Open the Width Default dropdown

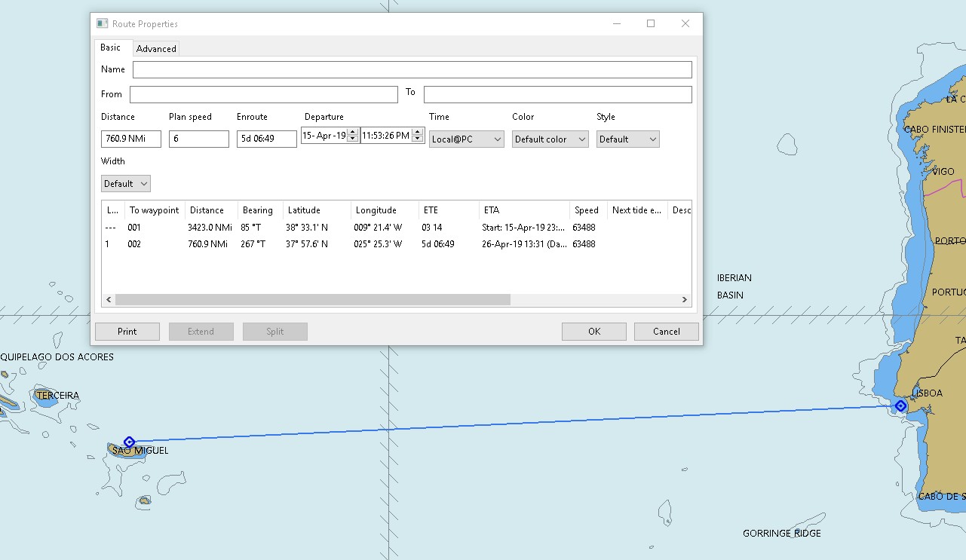125,184
